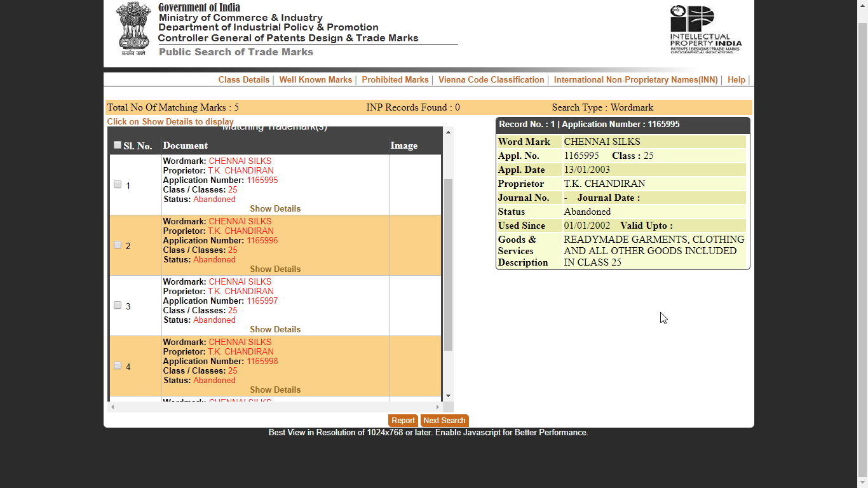Show Details for application 1165995
Viewport: 868px width, 488px height.
[x=275, y=209]
